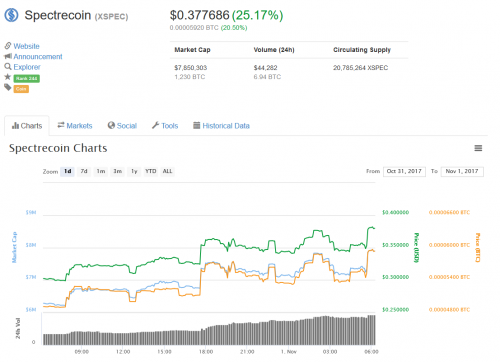Set chart zoom to YTD

(x=151, y=171)
